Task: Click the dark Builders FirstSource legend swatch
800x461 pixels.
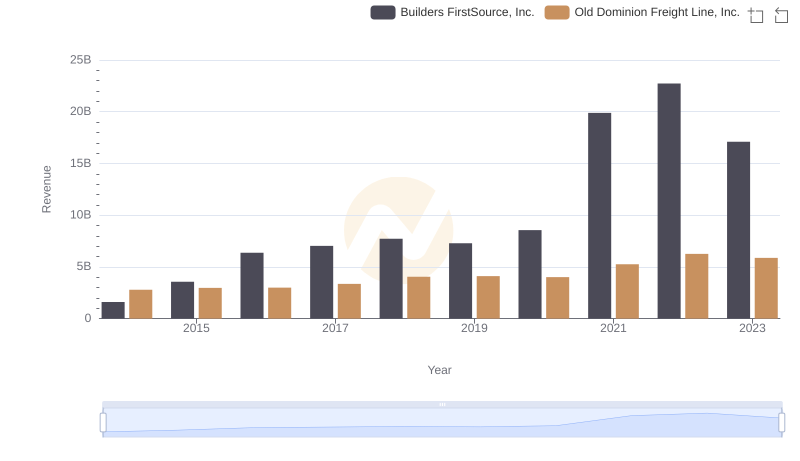Action: 383,12
